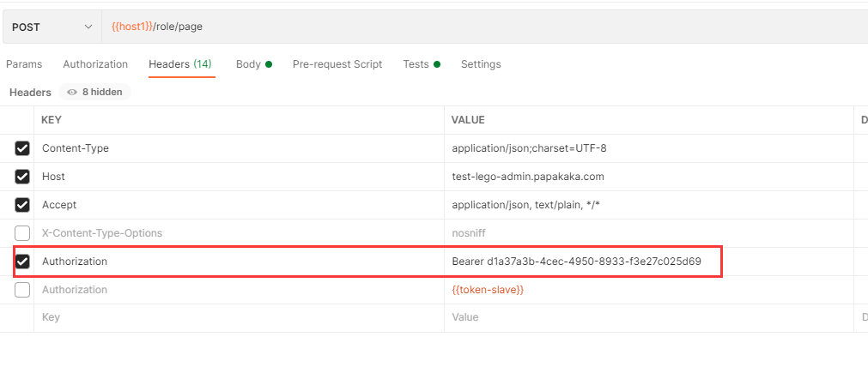The image size is (868, 373).
Task: Click the Content-Type key cell
Action: point(240,148)
